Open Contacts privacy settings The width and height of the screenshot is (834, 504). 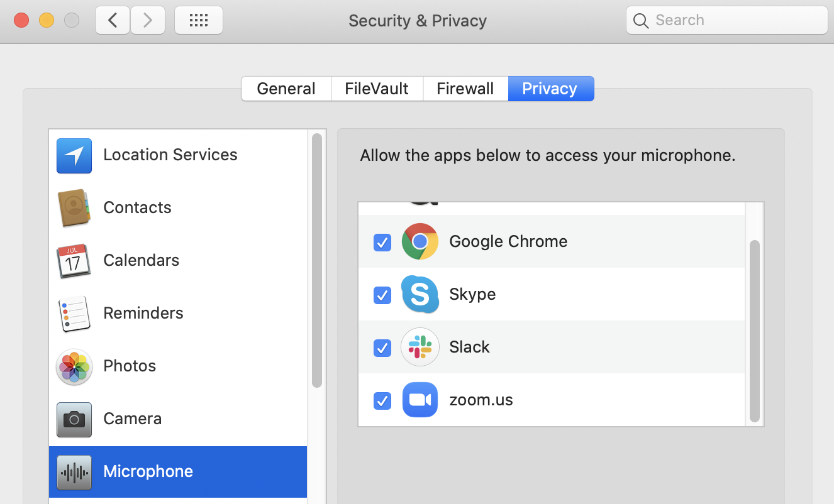(137, 207)
